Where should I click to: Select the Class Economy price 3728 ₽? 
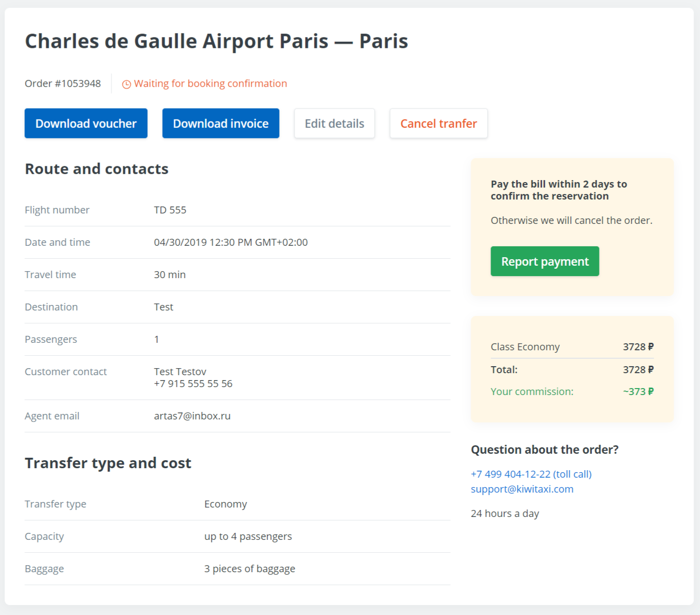(x=638, y=347)
